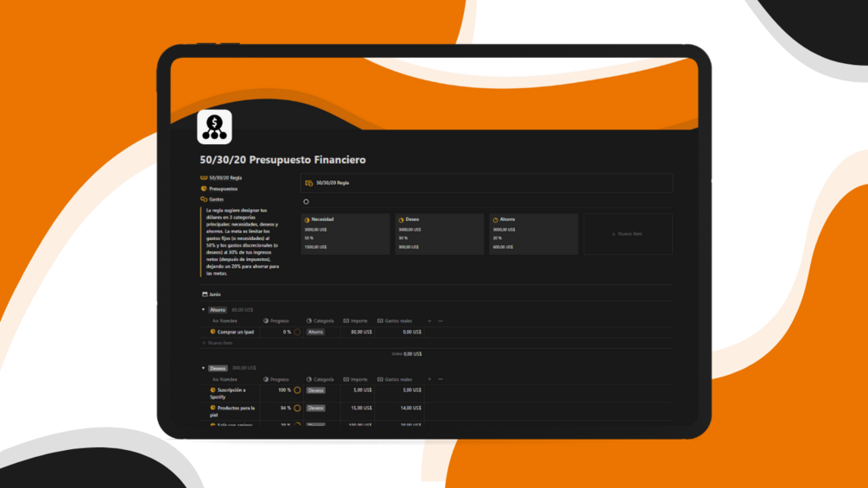Click the plus icon in Deseos table header

[429, 379]
